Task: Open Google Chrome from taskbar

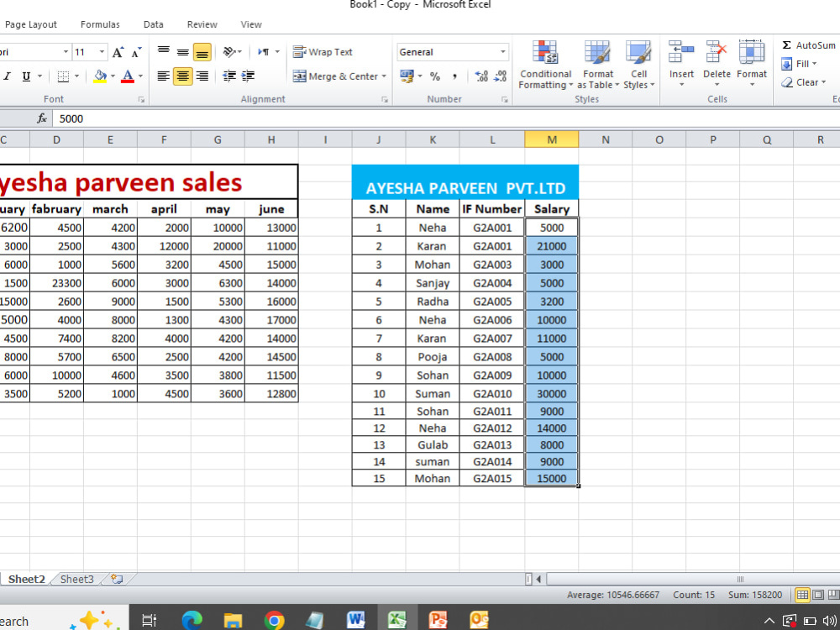Action: pyautogui.click(x=274, y=621)
